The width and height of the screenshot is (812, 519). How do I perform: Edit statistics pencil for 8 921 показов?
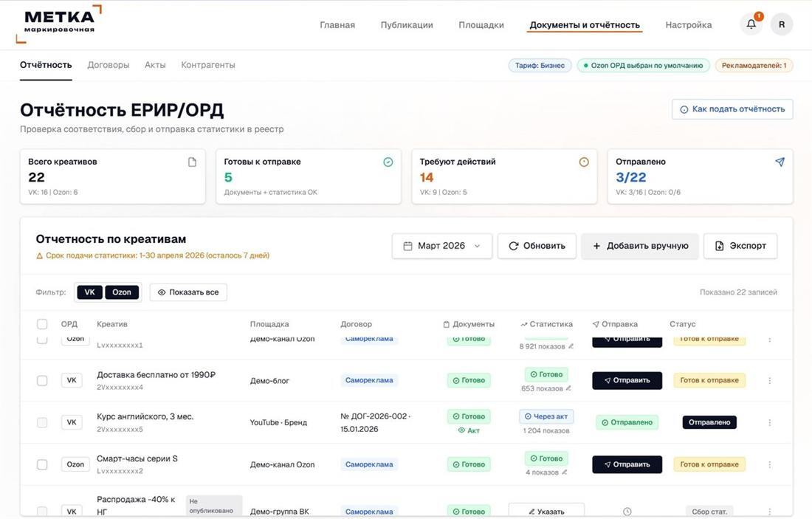(x=571, y=346)
